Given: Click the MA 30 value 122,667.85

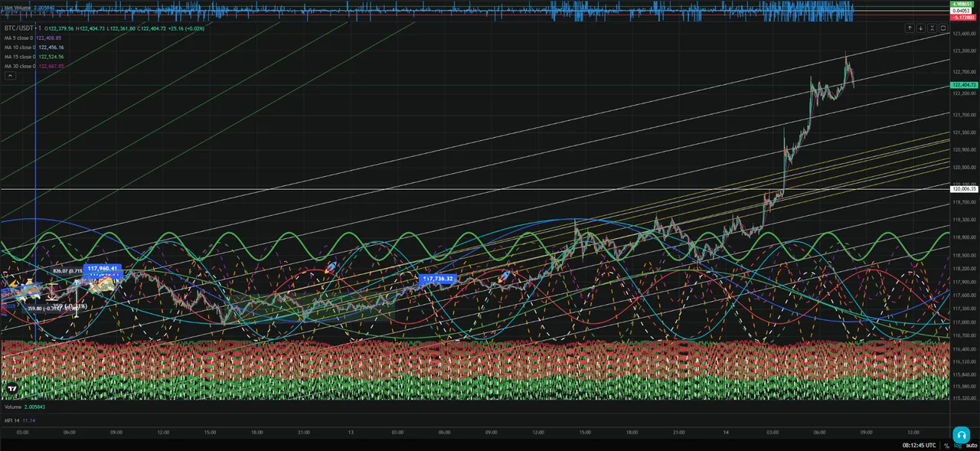Looking at the screenshot, I should [51, 66].
